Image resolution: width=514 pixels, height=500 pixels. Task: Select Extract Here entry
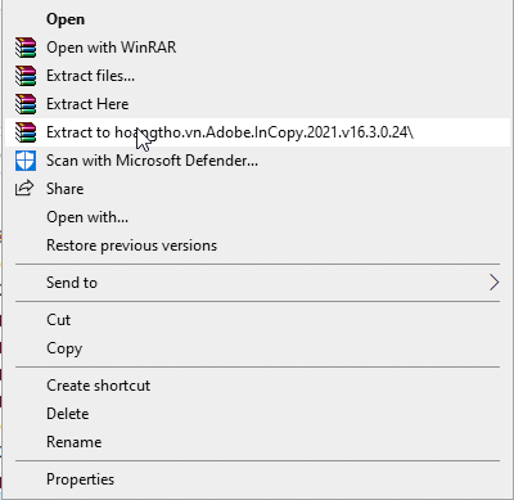[257, 104]
